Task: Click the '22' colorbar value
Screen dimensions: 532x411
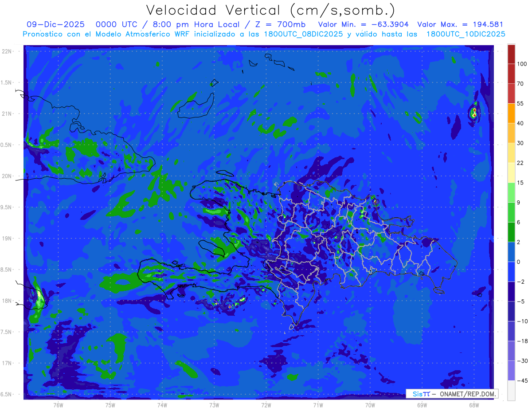Action: tap(520, 163)
